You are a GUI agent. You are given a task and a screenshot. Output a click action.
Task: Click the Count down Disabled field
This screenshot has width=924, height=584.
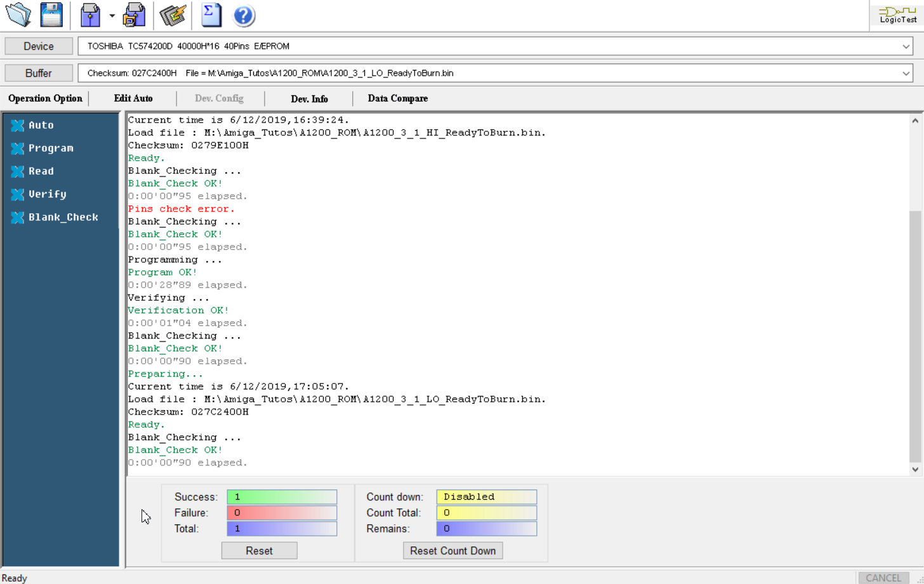point(486,496)
